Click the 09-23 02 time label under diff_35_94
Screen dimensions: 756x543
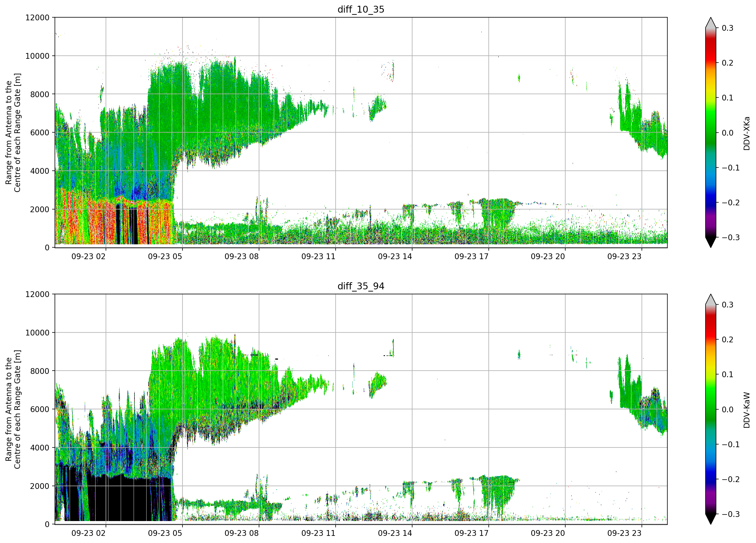click(89, 533)
